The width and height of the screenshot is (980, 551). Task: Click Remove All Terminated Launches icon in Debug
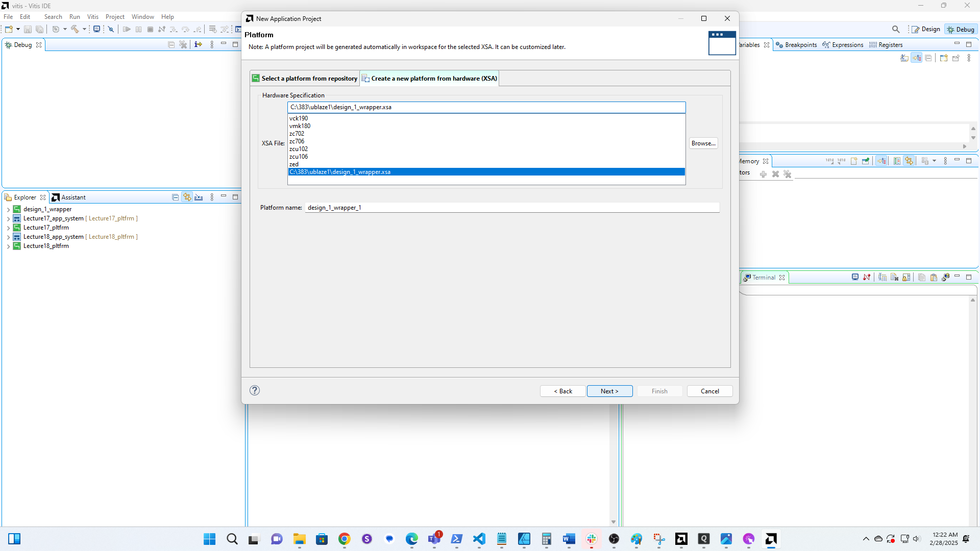[x=183, y=45]
